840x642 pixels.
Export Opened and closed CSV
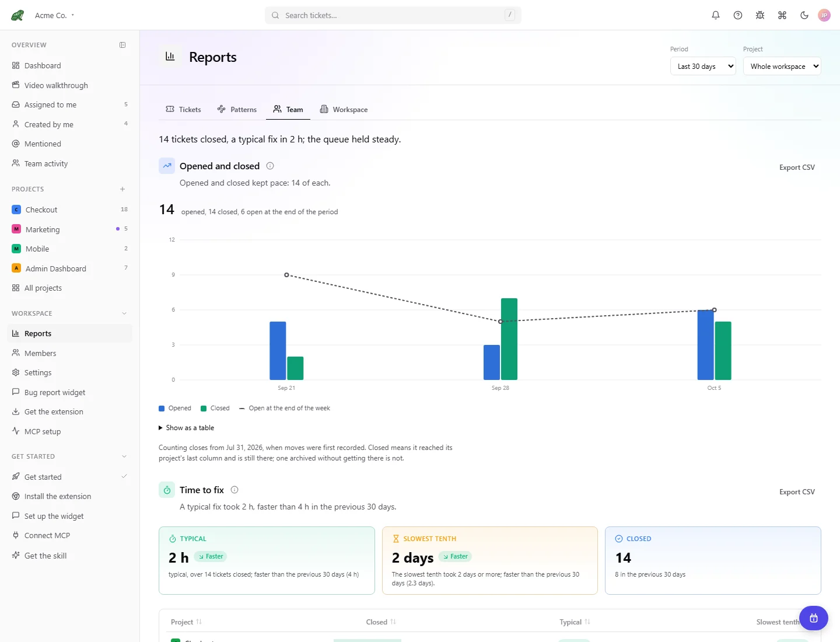[797, 168]
